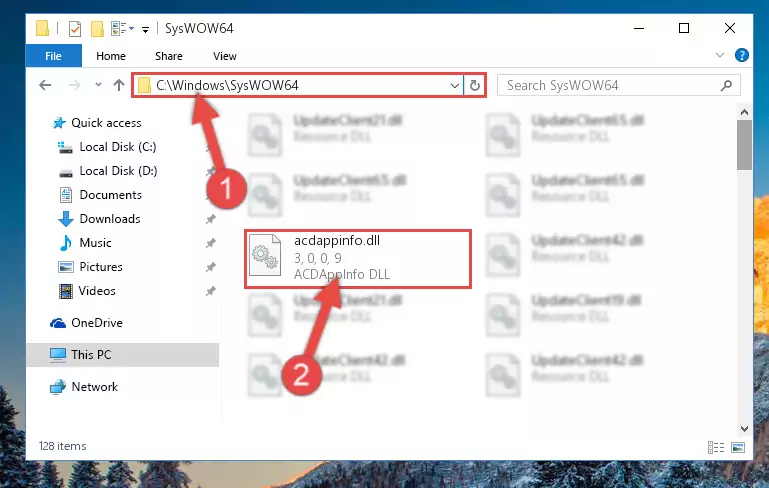Click the New folder quick access icon
Viewport: 769px width, 488px height.
(97, 29)
